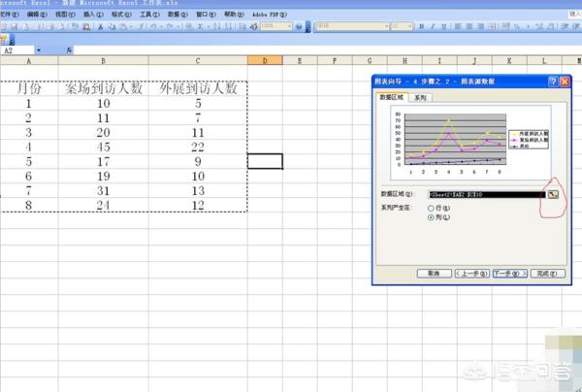Open the zoom percentage dropdown
This screenshot has height=392, width=582.
(290, 27)
